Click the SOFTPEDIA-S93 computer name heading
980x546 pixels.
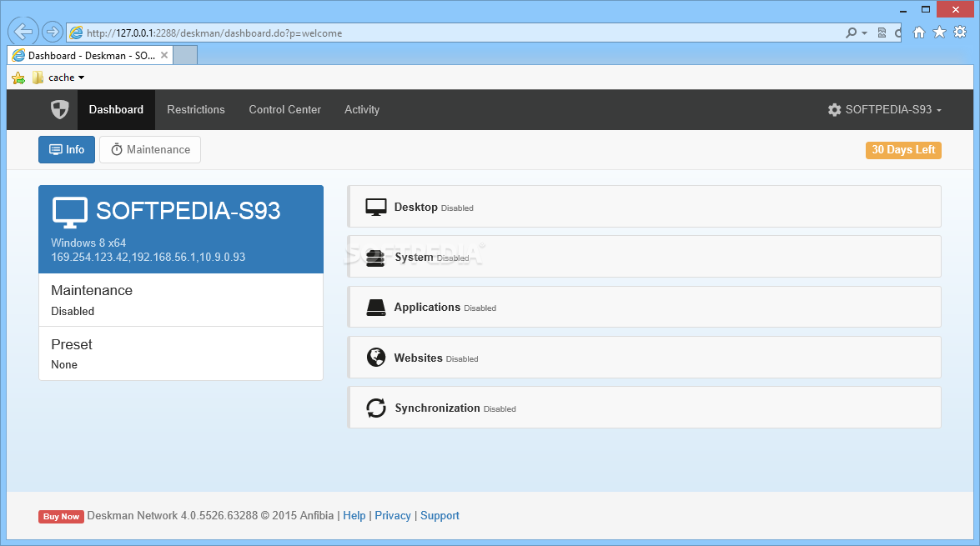tap(188, 211)
